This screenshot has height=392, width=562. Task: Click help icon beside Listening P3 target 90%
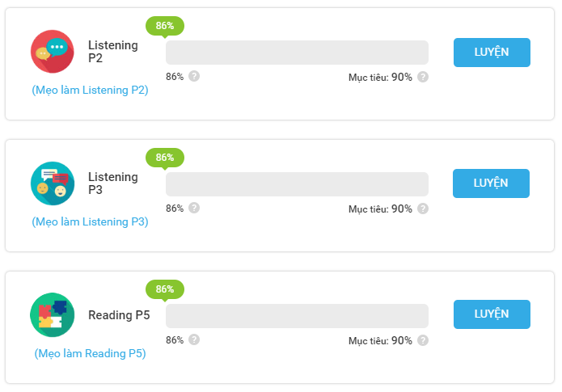pos(423,209)
